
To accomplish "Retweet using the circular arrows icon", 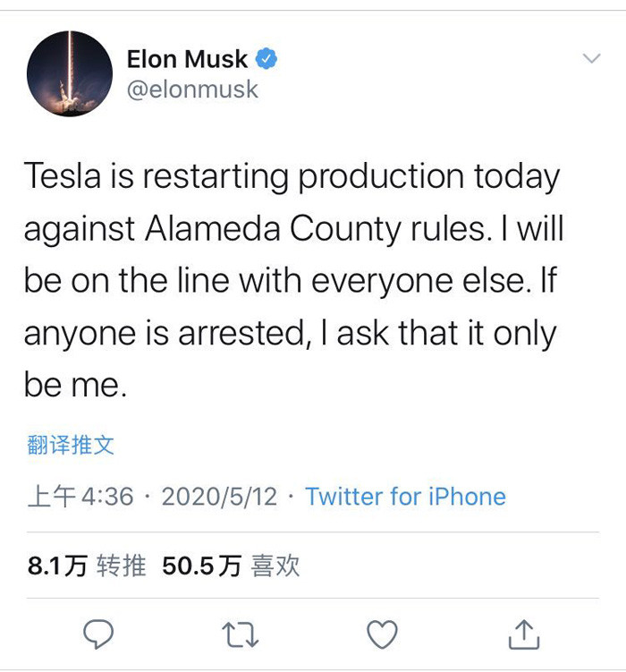I will pyautogui.click(x=241, y=634).
